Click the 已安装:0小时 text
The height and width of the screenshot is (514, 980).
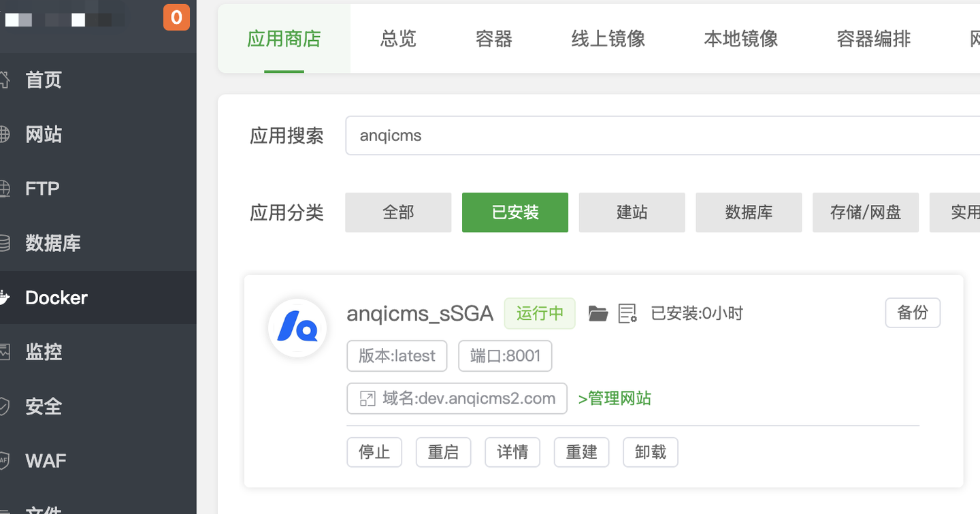(x=697, y=313)
